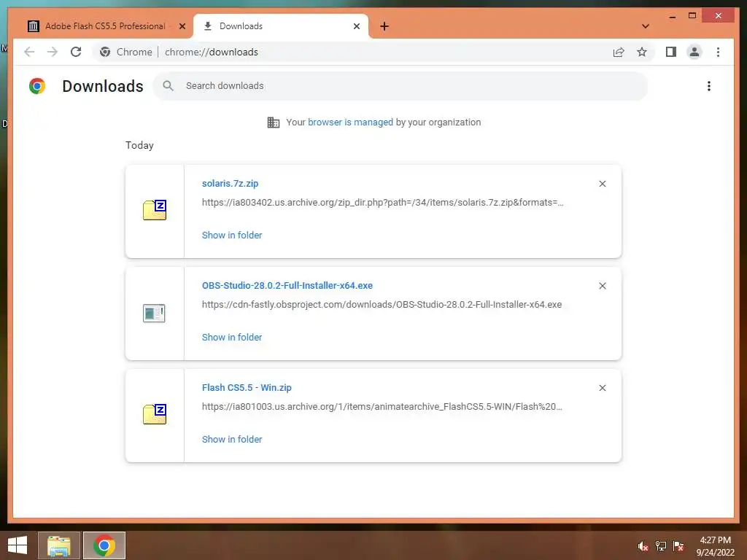Go back using the browser back arrow
Image resolution: width=747 pixels, height=560 pixels.
point(29,52)
